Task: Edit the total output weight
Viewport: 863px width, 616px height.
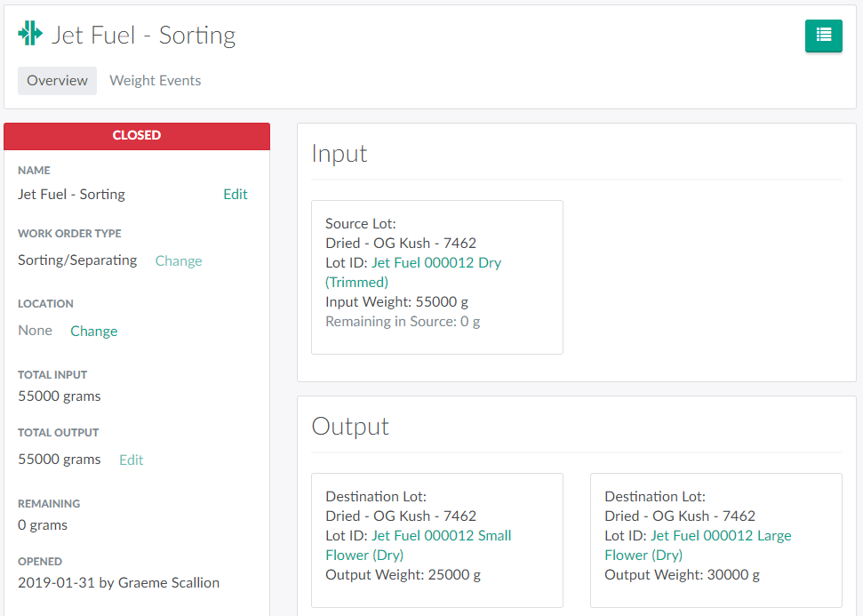Action: click(x=131, y=460)
